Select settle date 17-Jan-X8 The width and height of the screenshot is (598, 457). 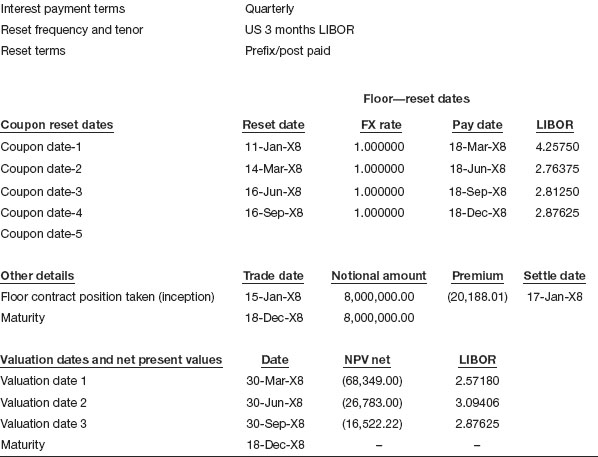(x=555, y=297)
